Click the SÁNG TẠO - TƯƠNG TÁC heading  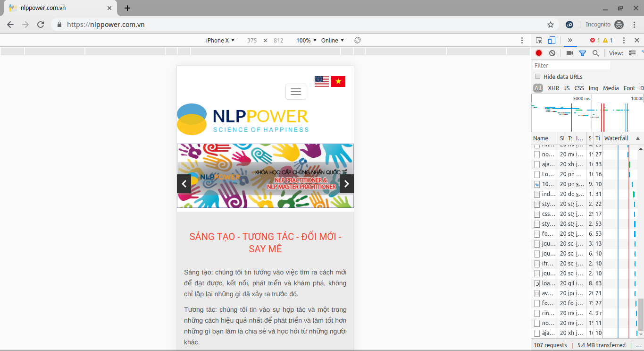(x=265, y=243)
